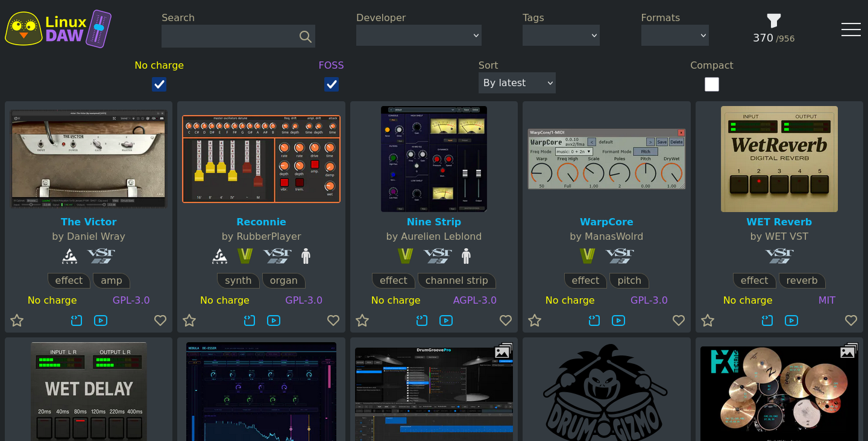This screenshot has height=441, width=868.
Task: Click the AGPL-3.0 license text
Action: pyautogui.click(x=475, y=300)
